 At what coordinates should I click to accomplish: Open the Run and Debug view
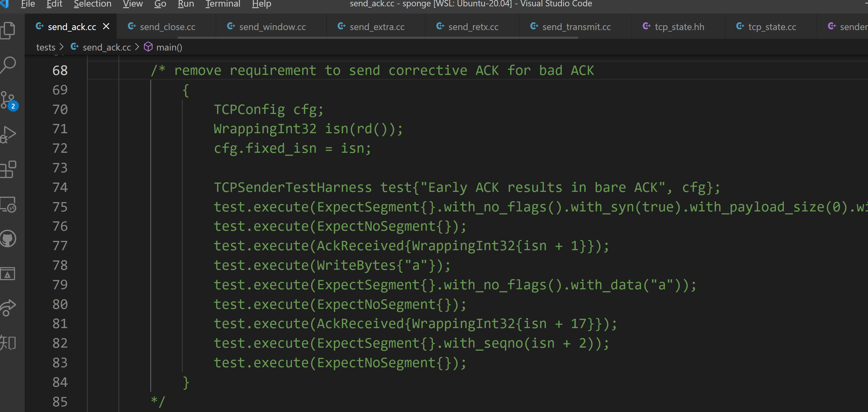pyautogui.click(x=8, y=134)
